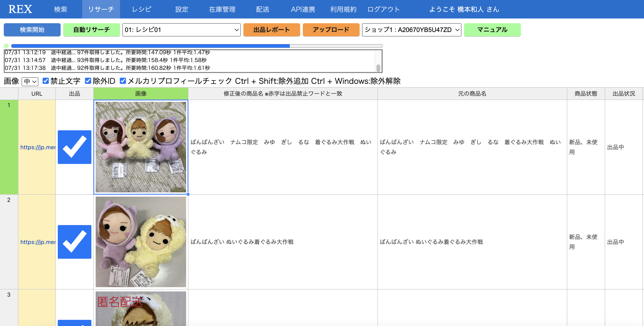Open the 画像 size dropdown

coord(30,81)
